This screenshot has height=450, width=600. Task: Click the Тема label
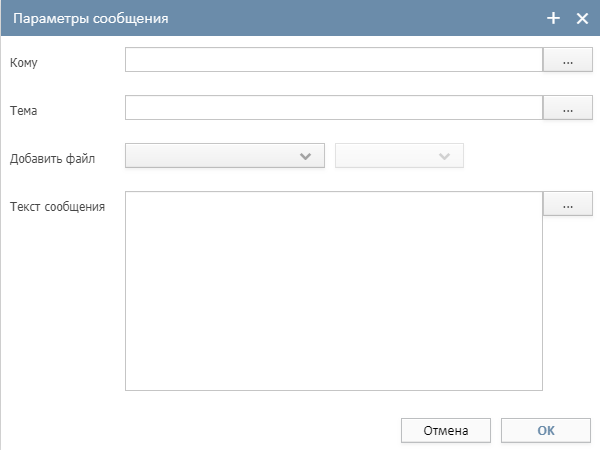click(x=24, y=111)
